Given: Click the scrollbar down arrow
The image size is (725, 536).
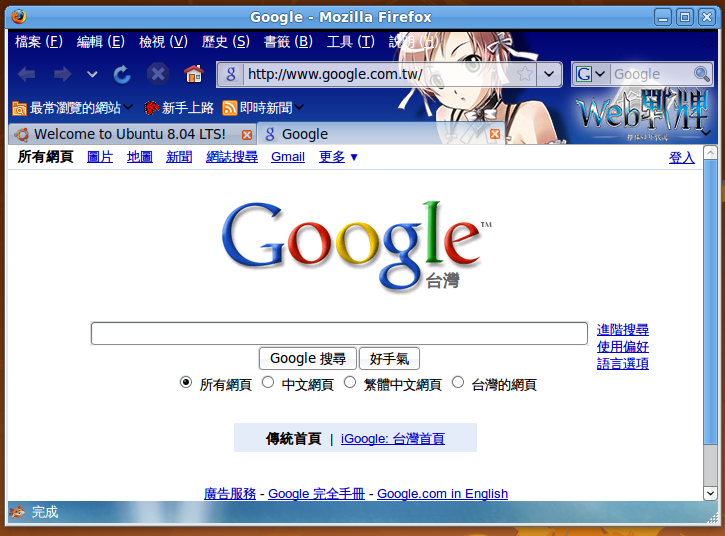Looking at the screenshot, I should pyautogui.click(x=710, y=493).
